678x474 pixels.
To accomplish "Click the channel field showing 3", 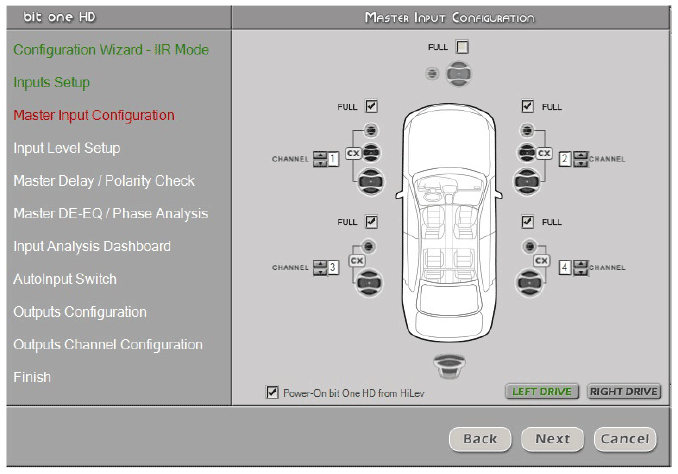I will [x=333, y=268].
